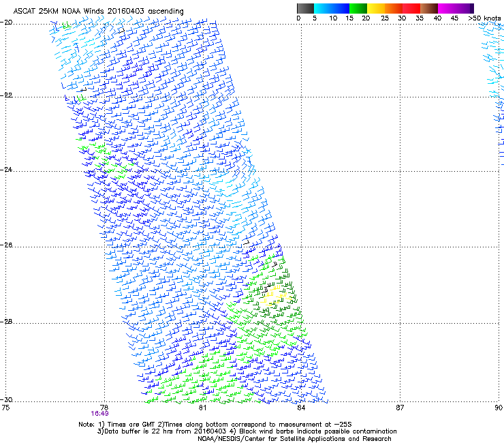Image resolution: width=504 pixels, height=443 pixels.
Task: Click the legend tick label '25'
Action: click(385, 18)
